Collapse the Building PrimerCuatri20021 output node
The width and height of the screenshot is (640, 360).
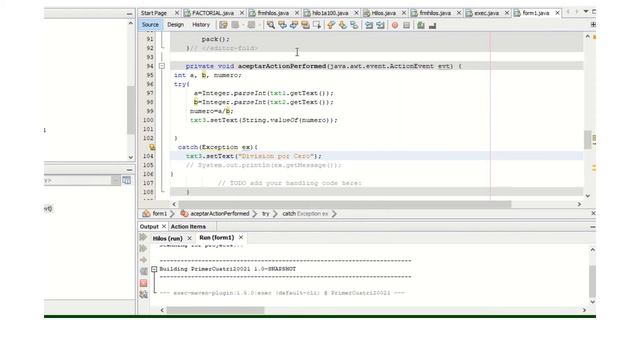click(x=154, y=269)
